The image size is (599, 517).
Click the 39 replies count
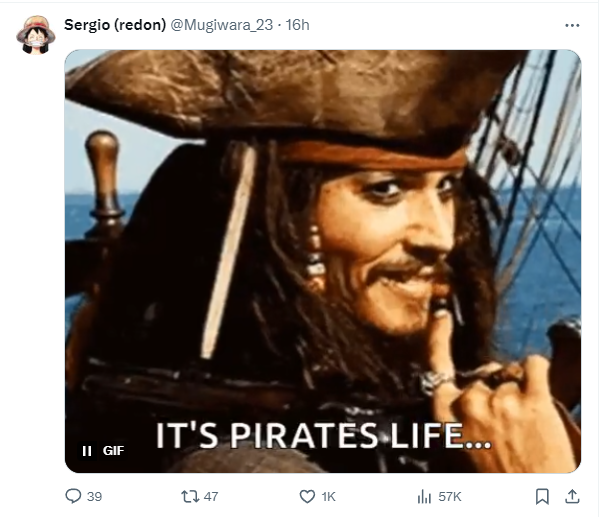click(x=94, y=497)
